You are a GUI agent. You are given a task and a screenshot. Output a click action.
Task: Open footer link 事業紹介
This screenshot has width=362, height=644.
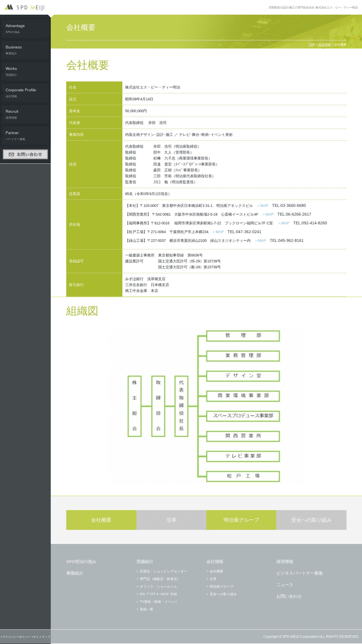(75, 573)
